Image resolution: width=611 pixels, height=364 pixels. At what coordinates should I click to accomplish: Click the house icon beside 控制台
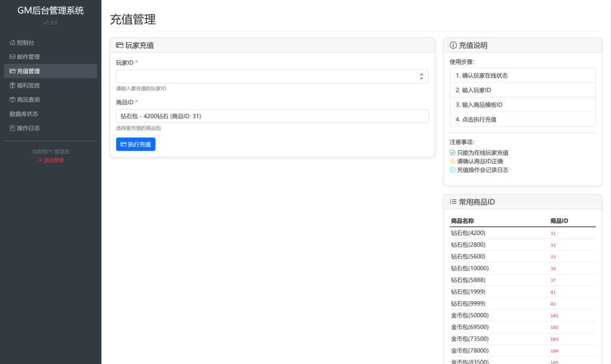13,43
